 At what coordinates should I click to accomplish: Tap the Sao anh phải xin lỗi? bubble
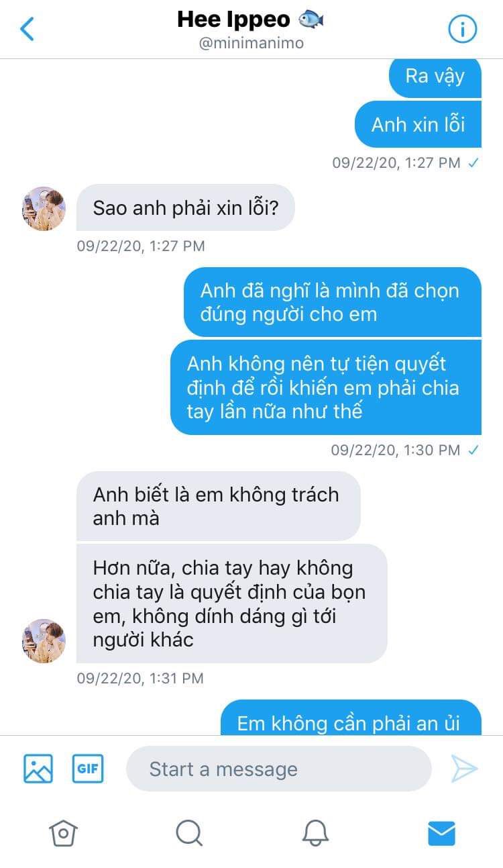tap(186, 207)
